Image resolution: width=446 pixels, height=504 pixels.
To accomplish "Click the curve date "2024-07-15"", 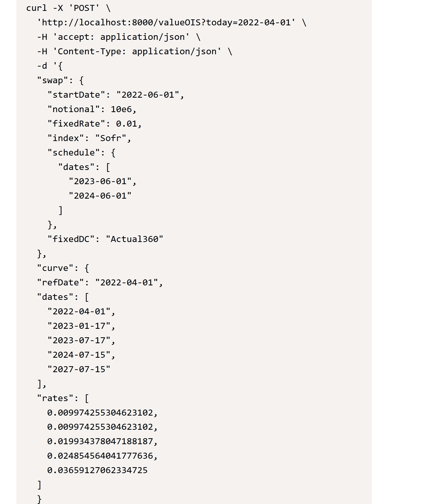I will [81, 355].
